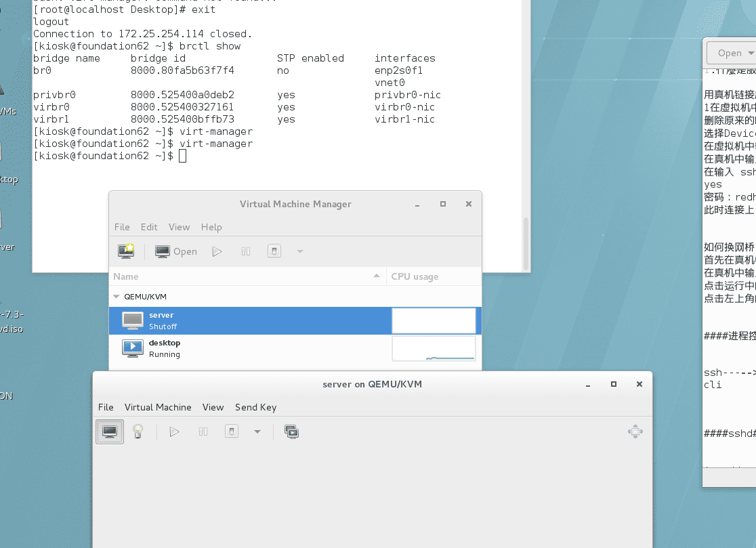Image resolution: width=756 pixels, height=548 pixels.
Task: Open Send Key menu in server window
Action: [x=255, y=407]
